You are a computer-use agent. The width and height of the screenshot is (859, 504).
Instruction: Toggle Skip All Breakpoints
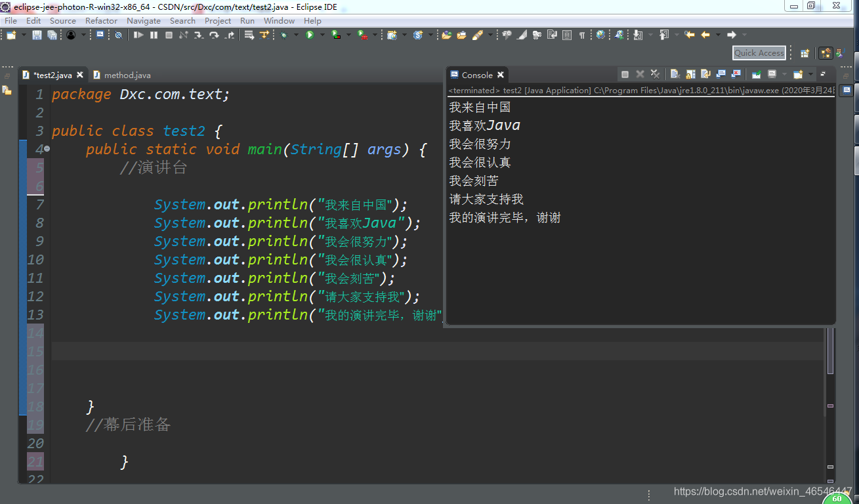click(118, 35)
